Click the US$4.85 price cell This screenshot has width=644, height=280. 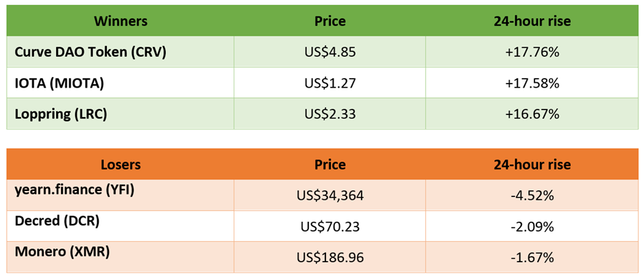(x=330, y=52)
